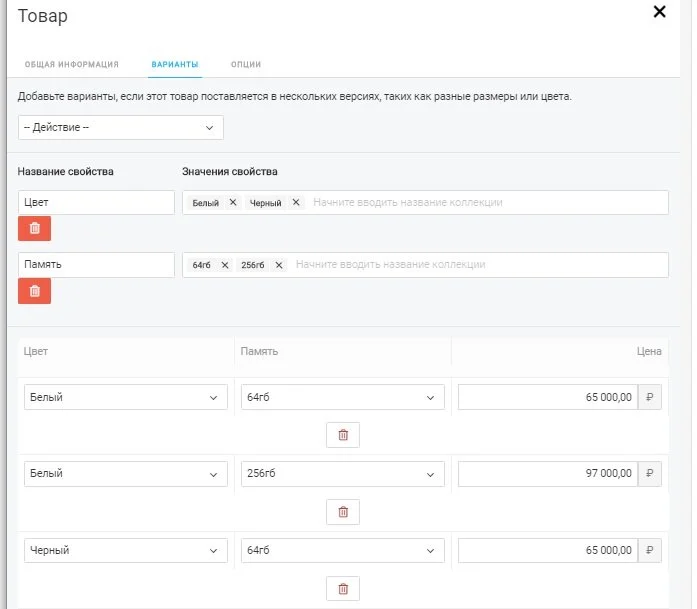
Task: Open the Действие dropdown
Action: click(x=120, y=128)
